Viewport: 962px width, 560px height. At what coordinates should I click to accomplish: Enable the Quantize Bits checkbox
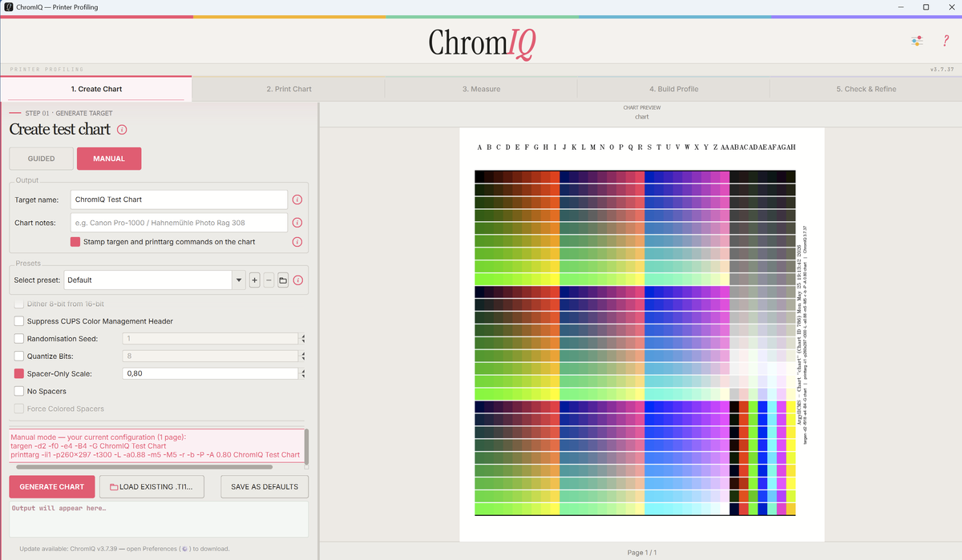pyautogui.click(x=19, y=356)
